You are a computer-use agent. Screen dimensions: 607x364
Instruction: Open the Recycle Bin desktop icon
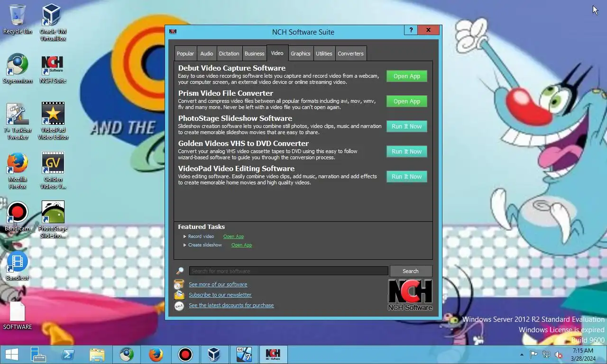[18, 19]
